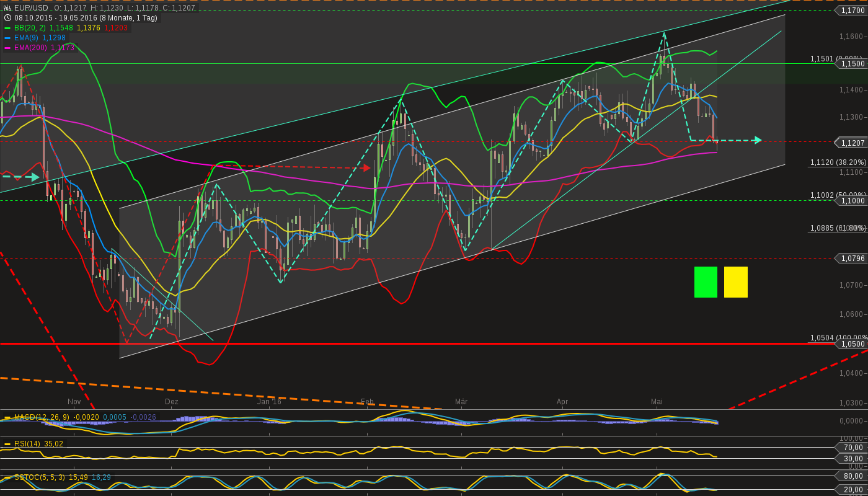This screenshot has width=868, height=496.
Task: Click the 1,1600 price axis label
Action: coord(852,37)
